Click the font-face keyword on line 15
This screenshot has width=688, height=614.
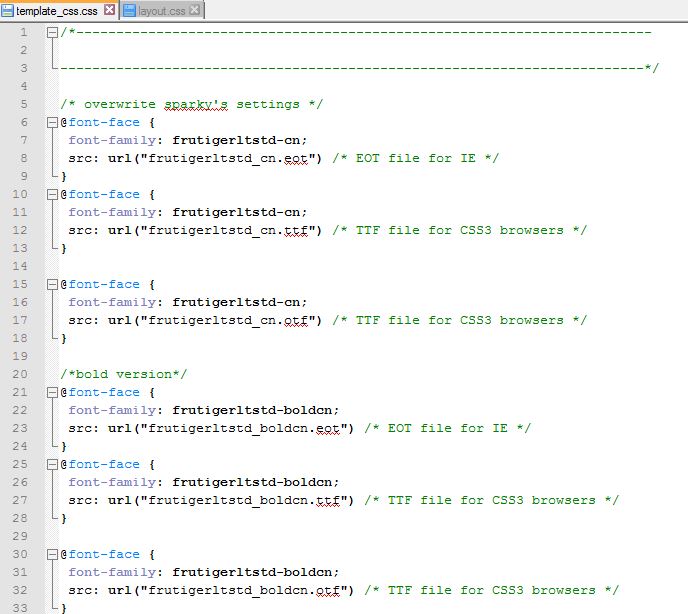(104, 284)
